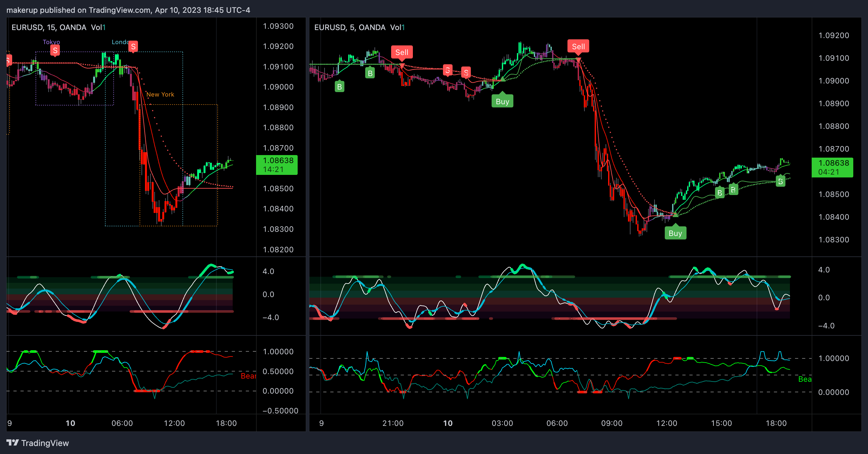Click the bold 10 date label on 15-minute chart
The image size is (868, 454).
pos(70,423)
